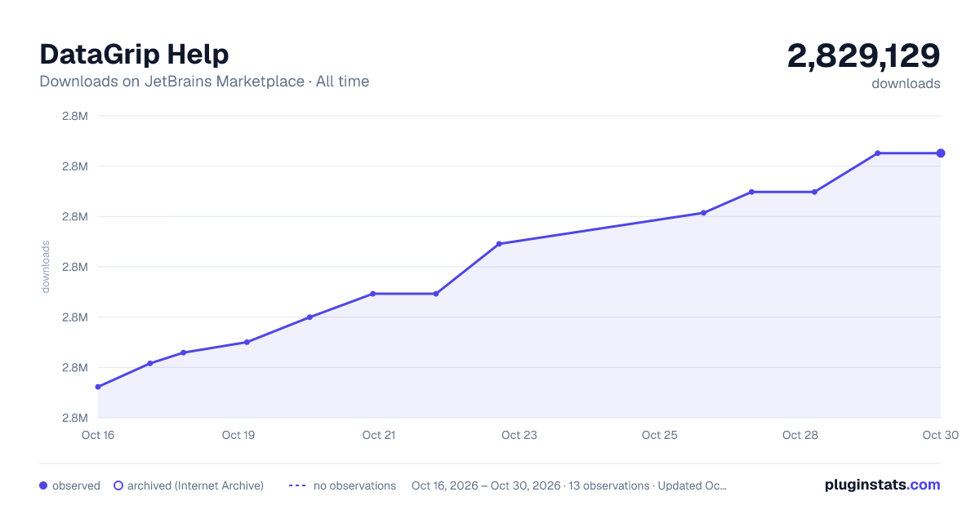The height and width of the screenshot is (514, 980).
Task: Click the Oct 23 axis label
Action: (519, 435)
